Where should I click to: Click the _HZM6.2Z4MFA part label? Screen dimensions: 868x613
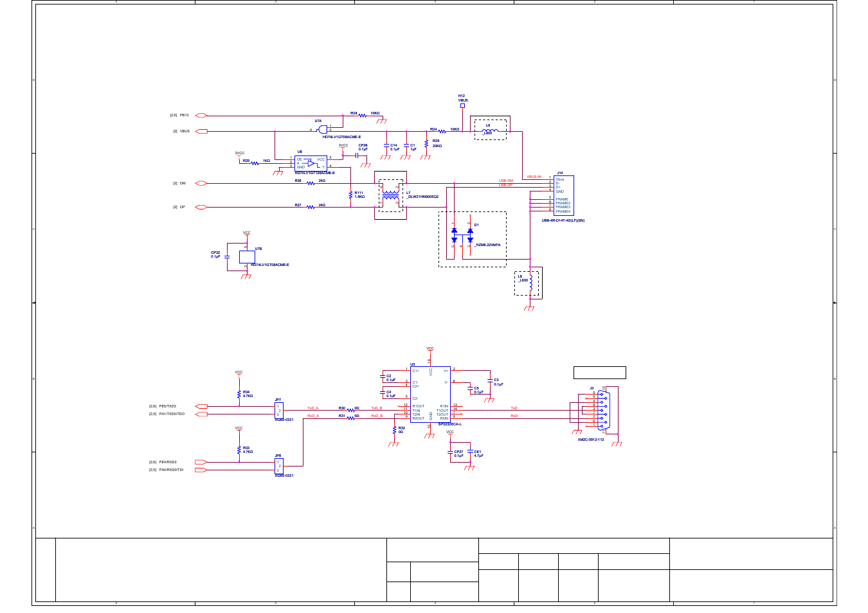point(487,245)
